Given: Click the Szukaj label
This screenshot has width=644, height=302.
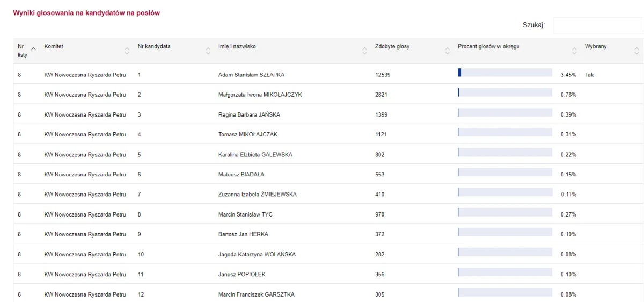Looking at the screenshot, I should click(534, 25).
